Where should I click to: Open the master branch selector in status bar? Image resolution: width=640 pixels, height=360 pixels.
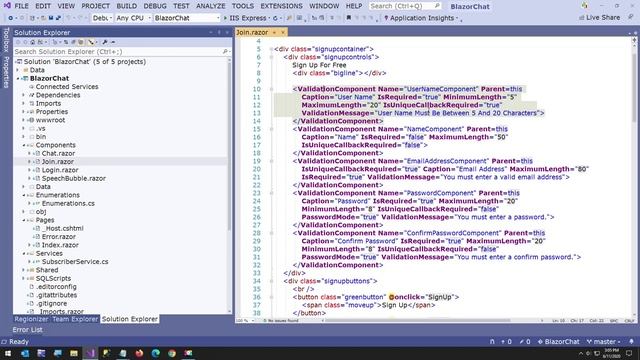(x=604, y=341)
